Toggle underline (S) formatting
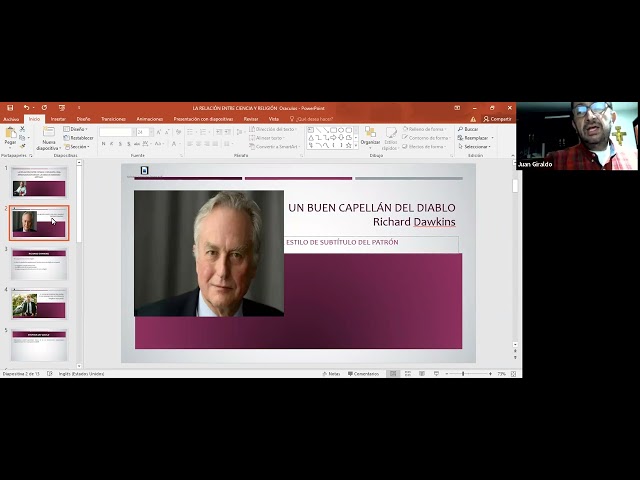This screenshot has width=640, height=480. pyautogui.click(x=120, y=144)
